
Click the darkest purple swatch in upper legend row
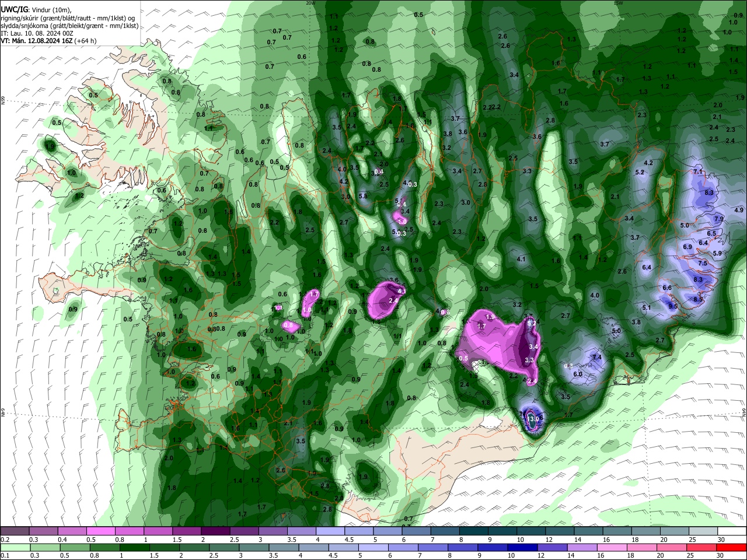point(215,531)
